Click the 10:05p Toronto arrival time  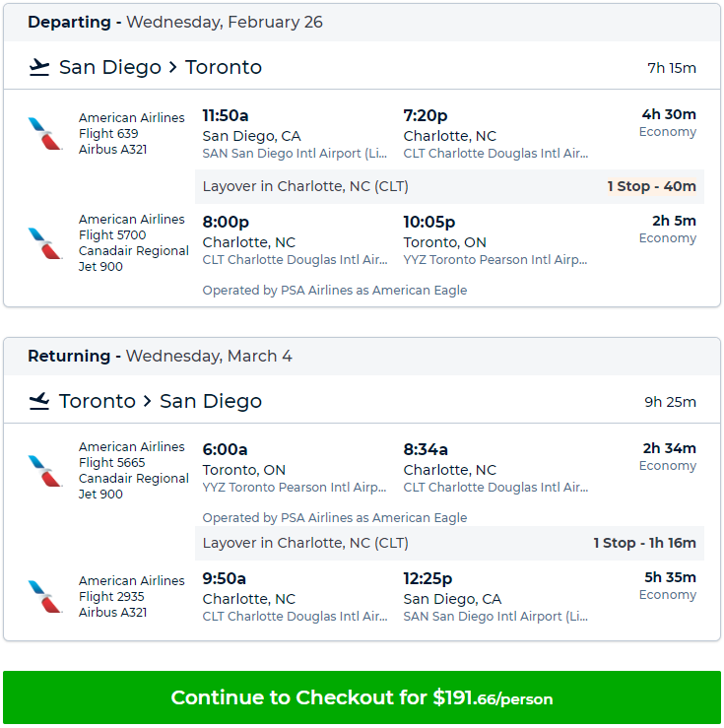[429, 222]
